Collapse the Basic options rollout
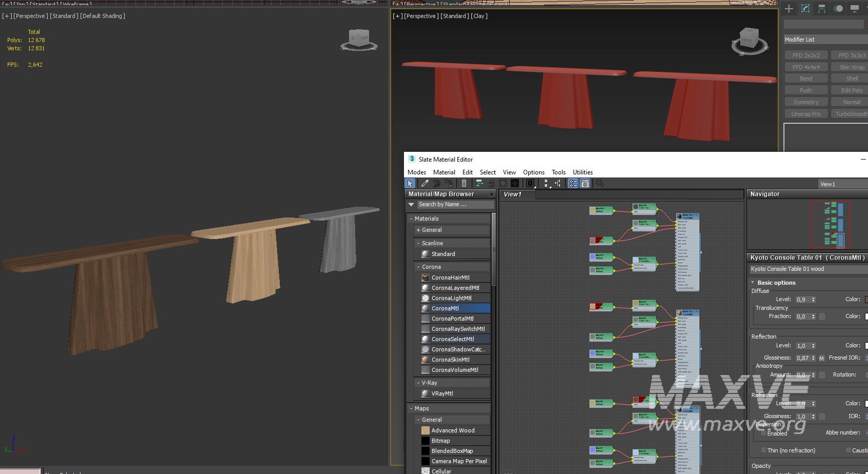Viewport: 868px width, 474px height. tap(753, 283)
